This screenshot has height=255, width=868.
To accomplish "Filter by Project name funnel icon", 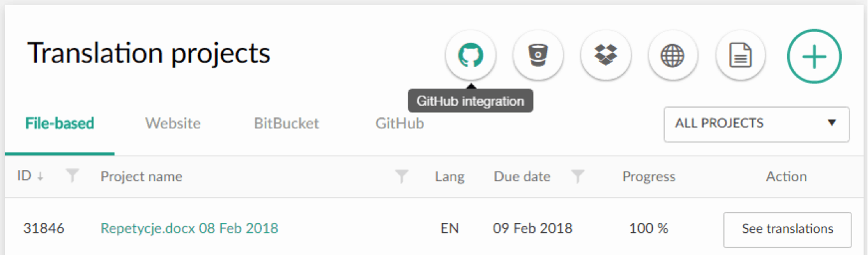I will 401,177.
